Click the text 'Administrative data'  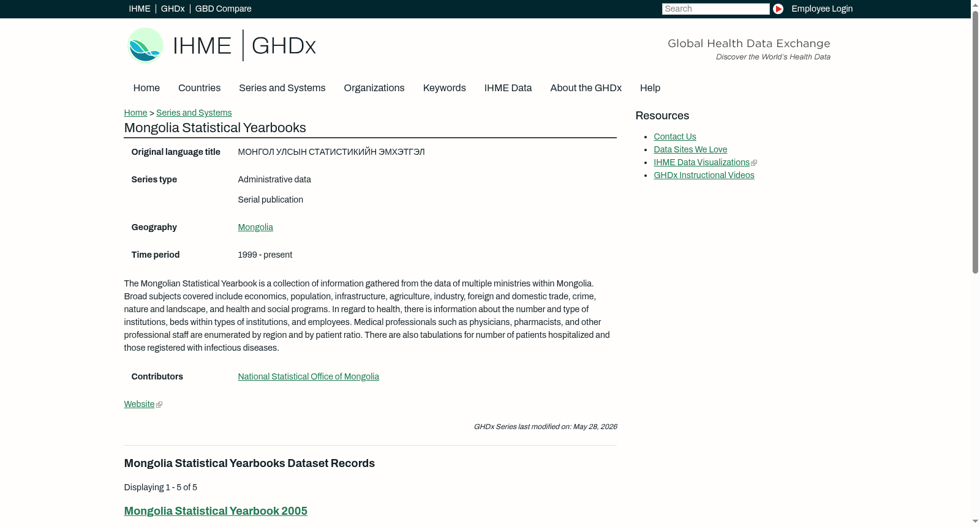pos(274,179)
